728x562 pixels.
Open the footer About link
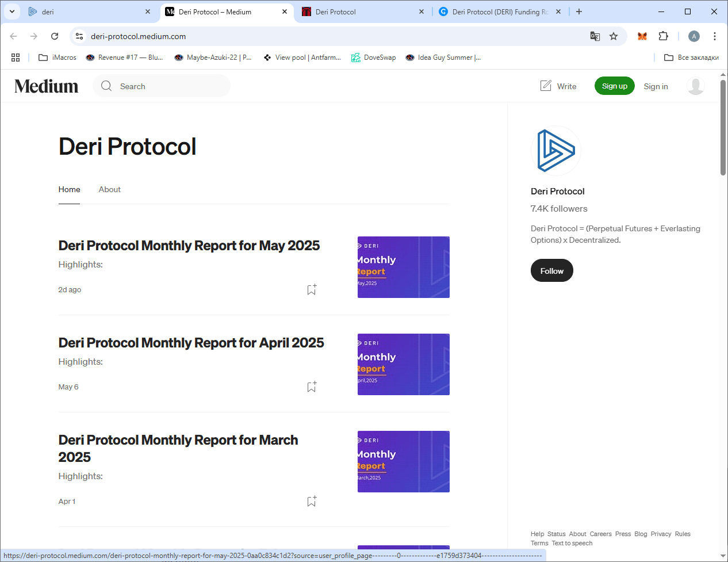tap(577, 534)
